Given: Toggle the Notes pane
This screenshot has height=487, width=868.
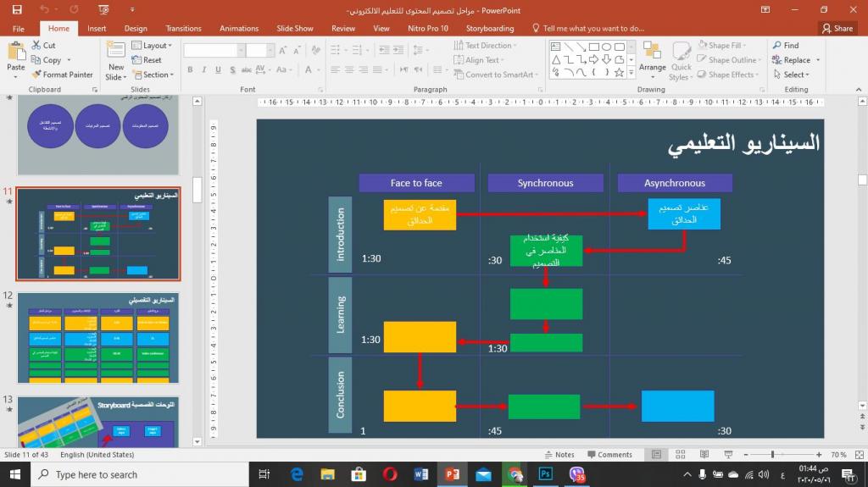Looking at the screenshot, I should tap(559, 455).
